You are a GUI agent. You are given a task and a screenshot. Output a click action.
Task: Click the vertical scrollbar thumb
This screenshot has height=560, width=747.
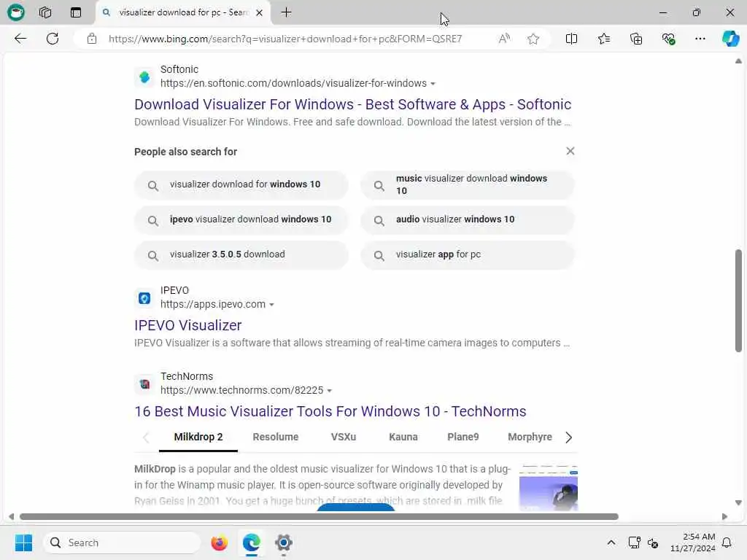tap(738, 301)
